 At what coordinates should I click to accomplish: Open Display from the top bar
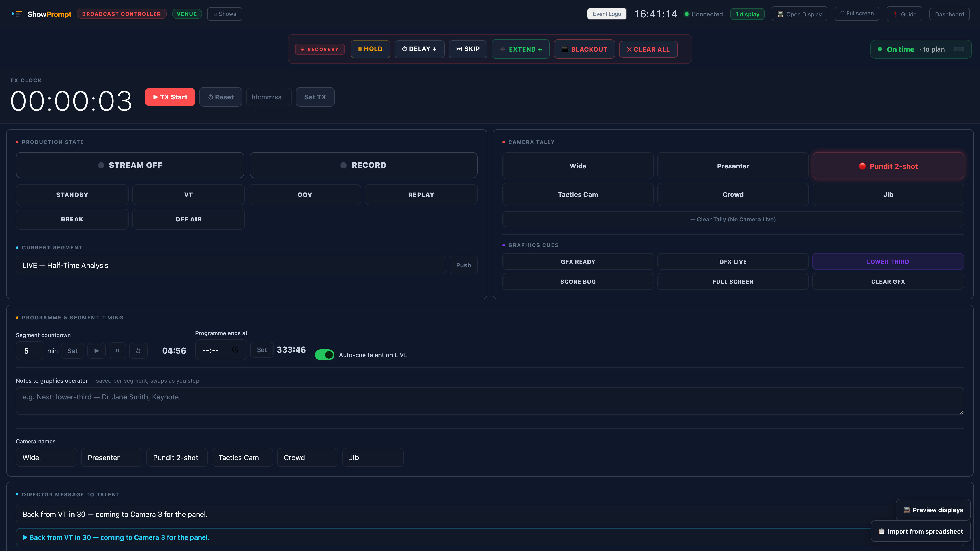[x=799, y=14]
